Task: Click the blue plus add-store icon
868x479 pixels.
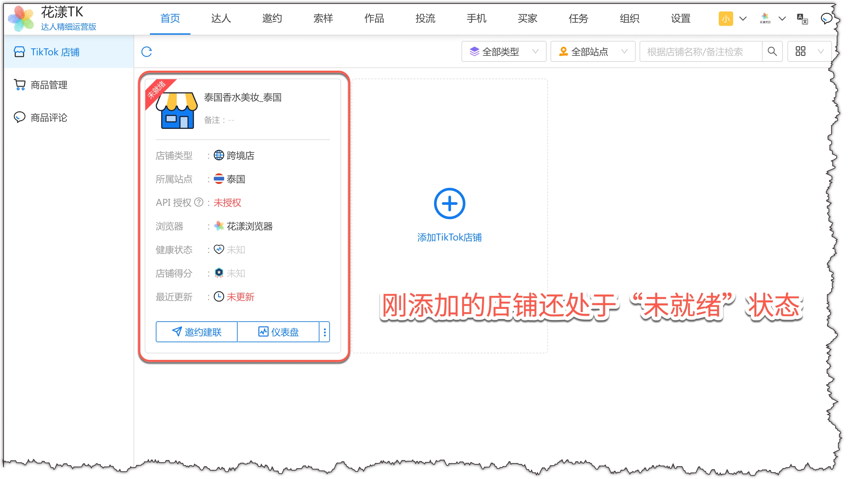Action: pos(449,204)
